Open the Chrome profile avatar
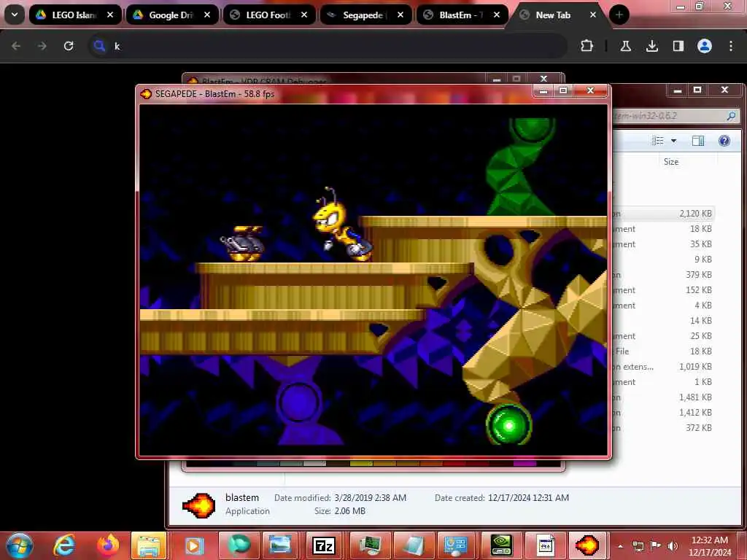Screen dimensions: 747x560 705,46
